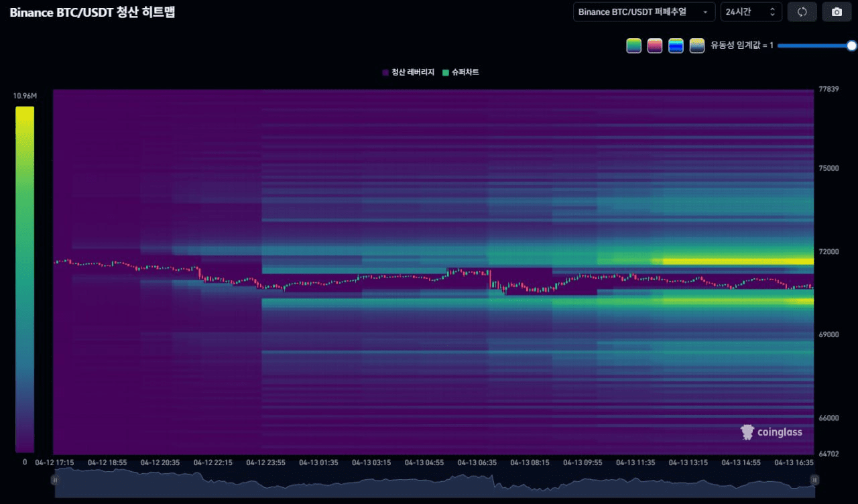Screen dimensions: 858x504
Task: Click the 10.96M scale maximum label
Action: (25, 97)
